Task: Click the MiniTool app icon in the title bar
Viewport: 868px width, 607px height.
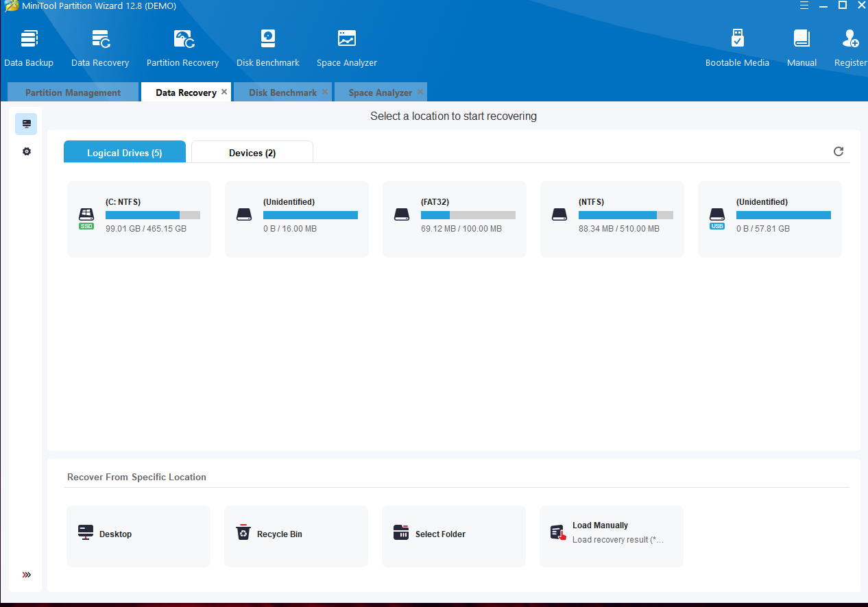Action: [x=10, y=6]
